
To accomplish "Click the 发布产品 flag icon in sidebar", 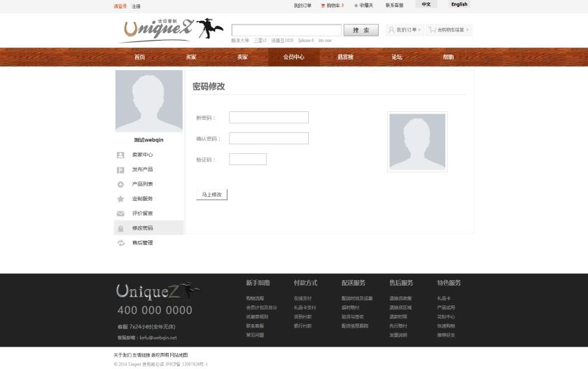I will pos(120,170).
